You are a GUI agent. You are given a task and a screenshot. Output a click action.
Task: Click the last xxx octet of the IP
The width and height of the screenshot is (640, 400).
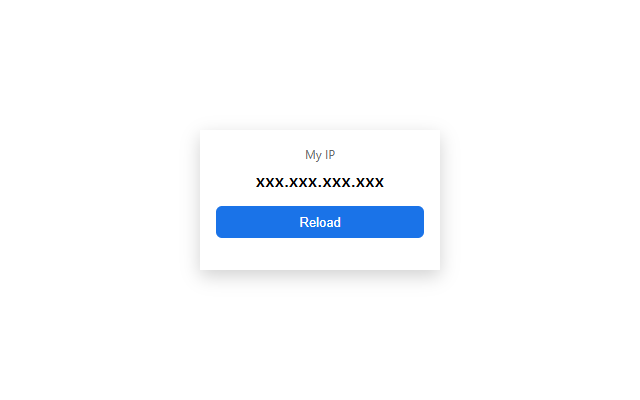[370, 182]
